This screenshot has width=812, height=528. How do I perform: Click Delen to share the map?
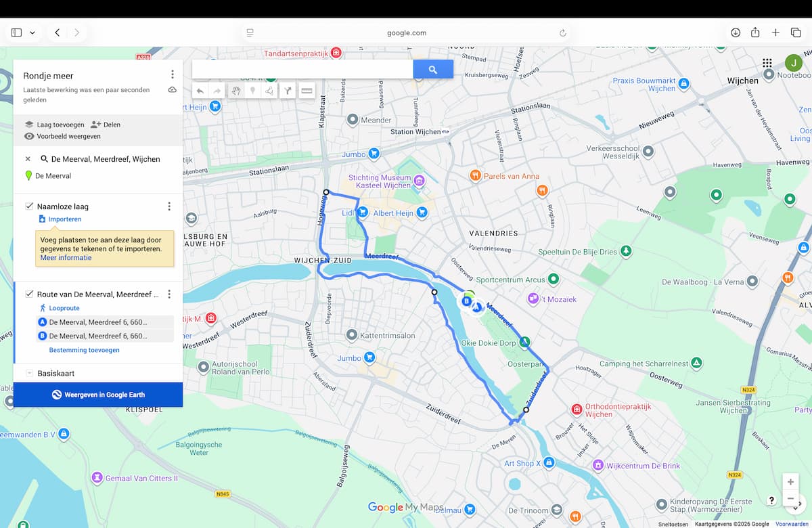[x=105, y=125]
